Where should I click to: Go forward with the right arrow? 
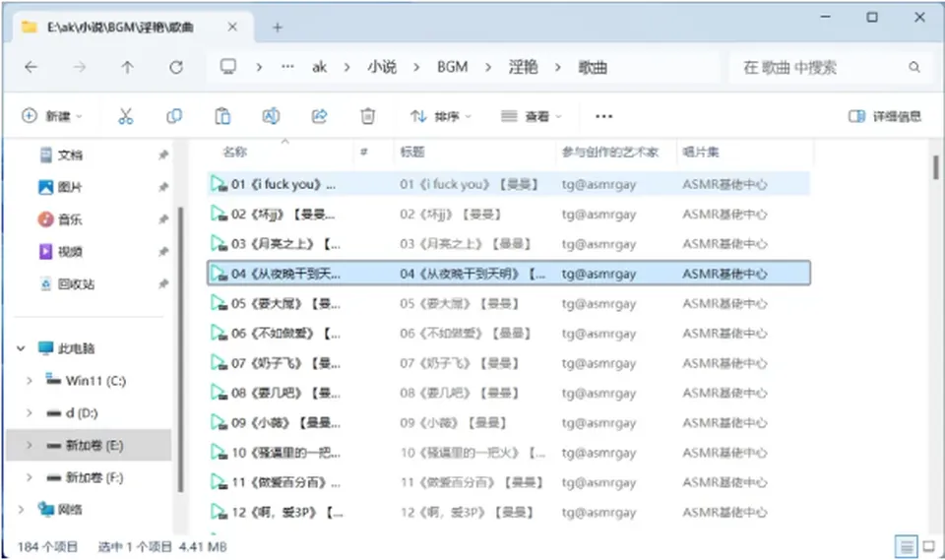click(80, 67)
